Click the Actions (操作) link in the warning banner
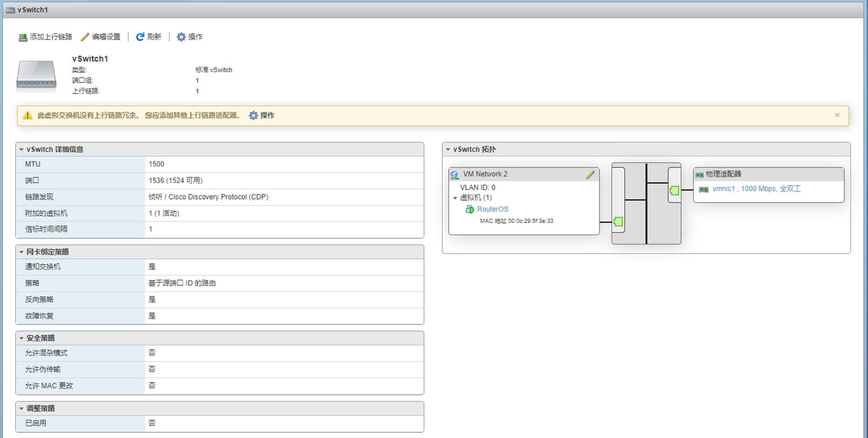 pyautogui.click(x=262, y=115)
